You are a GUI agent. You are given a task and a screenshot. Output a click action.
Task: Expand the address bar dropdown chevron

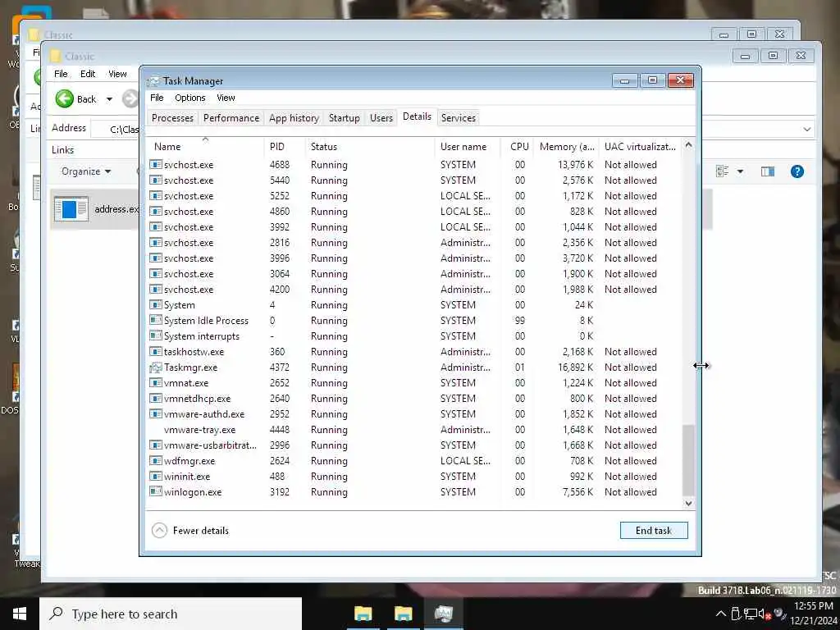coord(807,130)
